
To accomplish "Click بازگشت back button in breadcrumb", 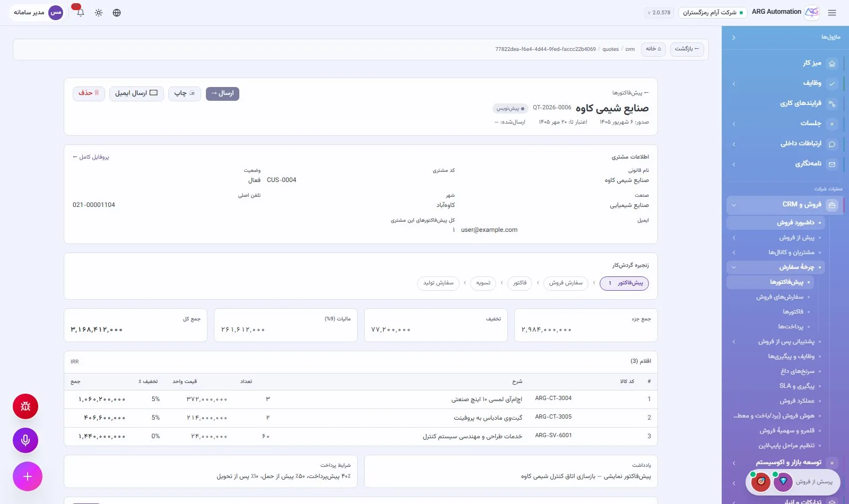I will coord(687,49).
